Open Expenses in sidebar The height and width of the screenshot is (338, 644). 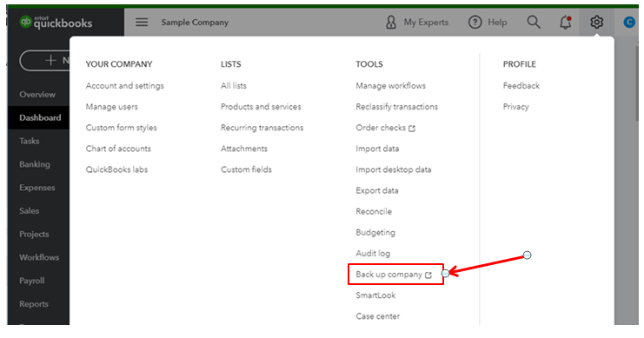(x=37, y=188)
